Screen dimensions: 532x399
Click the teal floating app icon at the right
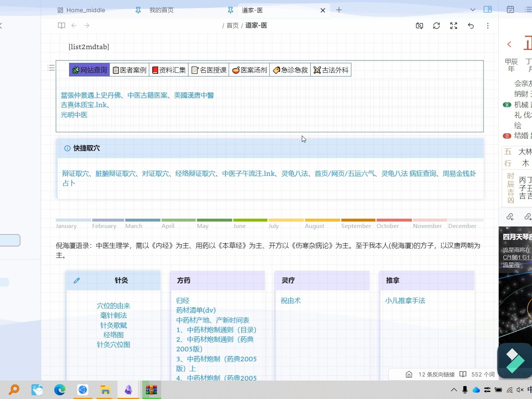click(515, 361)
